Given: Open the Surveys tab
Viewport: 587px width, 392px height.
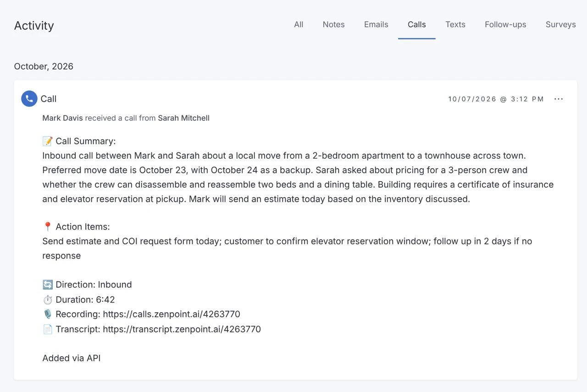Looking at the screenshot, I should click(x=561, y=25).
